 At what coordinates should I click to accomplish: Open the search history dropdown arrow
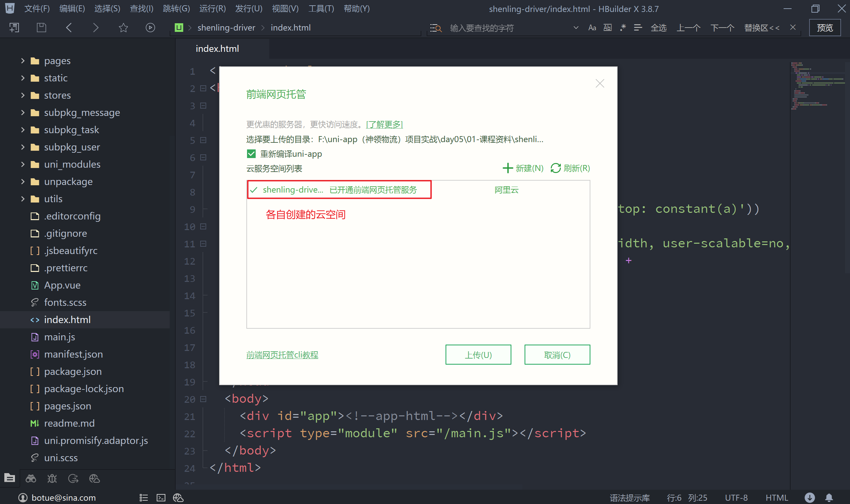coord(576,28)
